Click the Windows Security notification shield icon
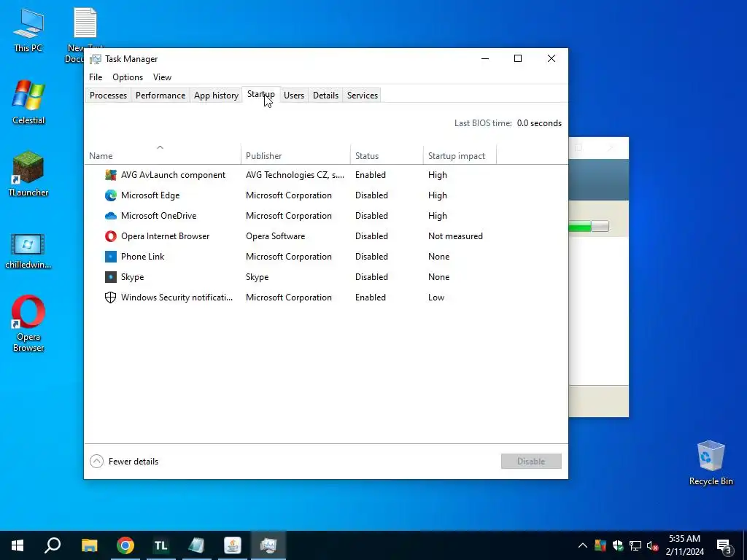The image size is (747, 560). 111,297
